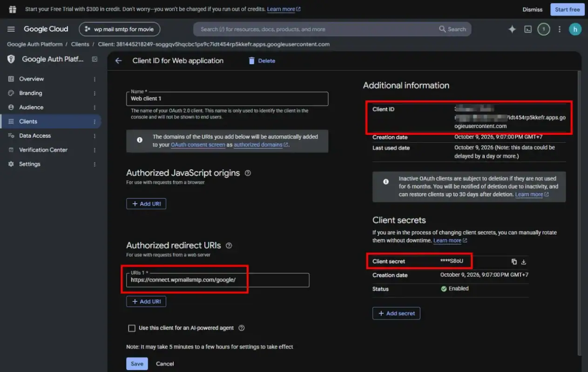Open the Gemini AI sparkle icon
588x372 pixels.
pyautogui.click(x=512, y=29)
